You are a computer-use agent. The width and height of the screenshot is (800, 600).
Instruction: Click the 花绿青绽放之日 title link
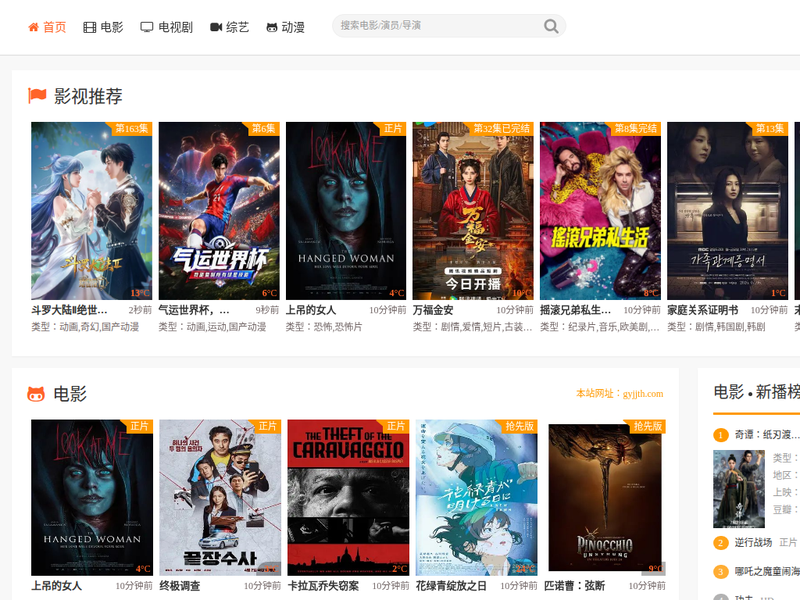pyautogui.click(x=451, y=586)
